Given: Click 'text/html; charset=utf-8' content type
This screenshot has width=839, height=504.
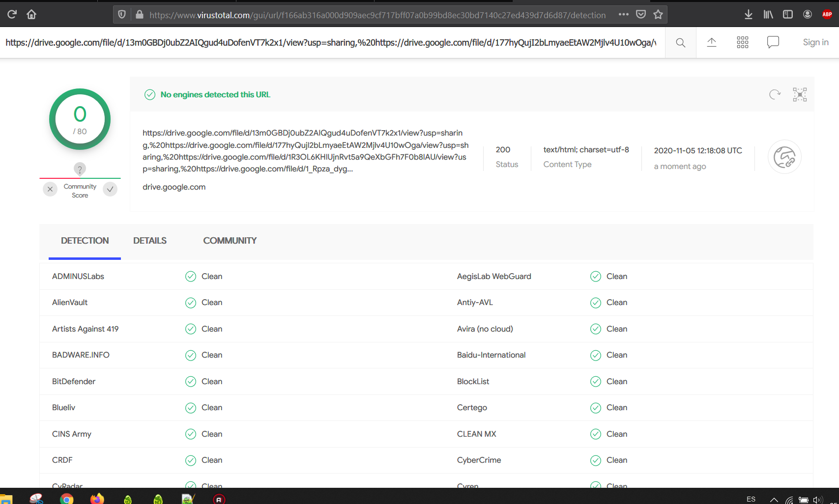Looking at the screenshot, I should click(x=586, y=150).
